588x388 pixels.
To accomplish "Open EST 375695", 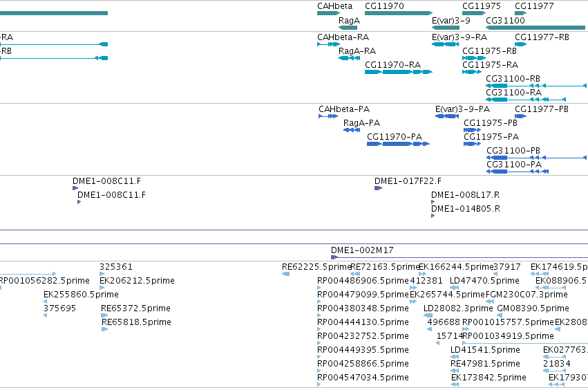I will click(46, 315).
